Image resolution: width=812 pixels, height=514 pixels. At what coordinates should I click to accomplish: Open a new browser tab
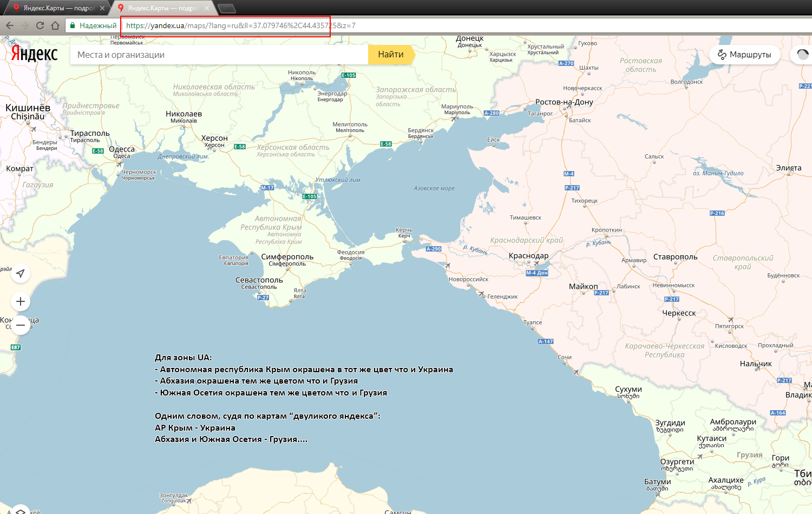(226, 8)
